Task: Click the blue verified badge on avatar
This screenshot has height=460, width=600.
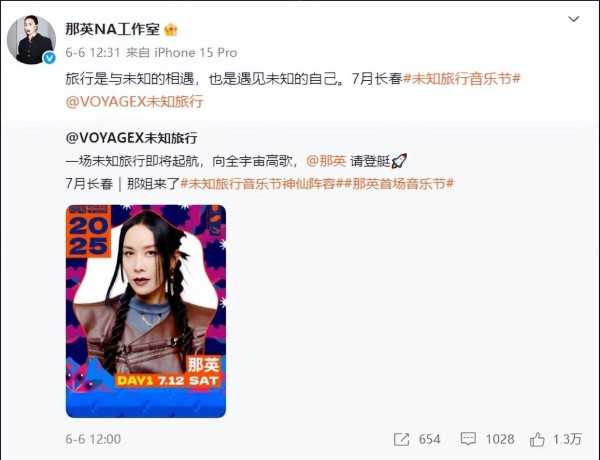Action: 49,58
